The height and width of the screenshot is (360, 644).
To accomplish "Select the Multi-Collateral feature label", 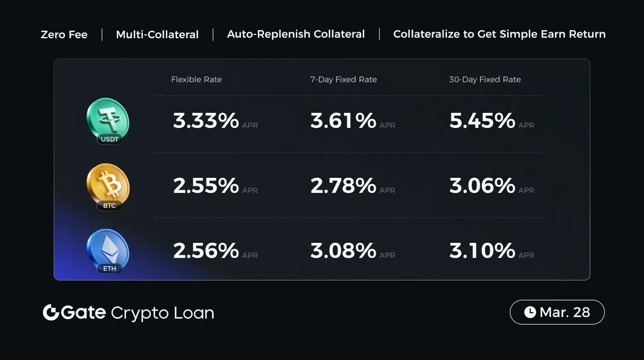I will [157, 34].
